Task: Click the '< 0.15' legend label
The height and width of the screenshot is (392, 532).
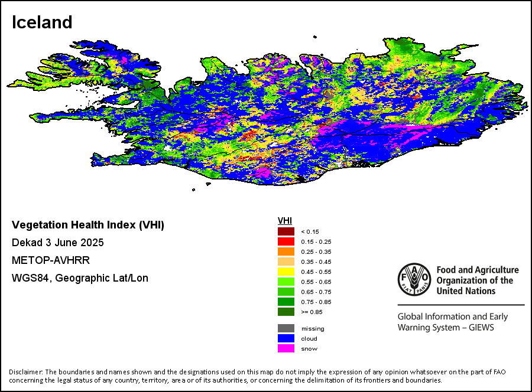Action: (310, 232)
